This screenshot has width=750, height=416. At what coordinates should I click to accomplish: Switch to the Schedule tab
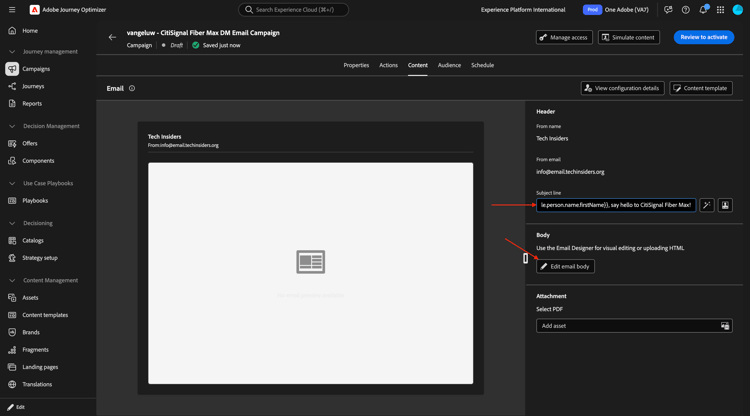point(482,66)
